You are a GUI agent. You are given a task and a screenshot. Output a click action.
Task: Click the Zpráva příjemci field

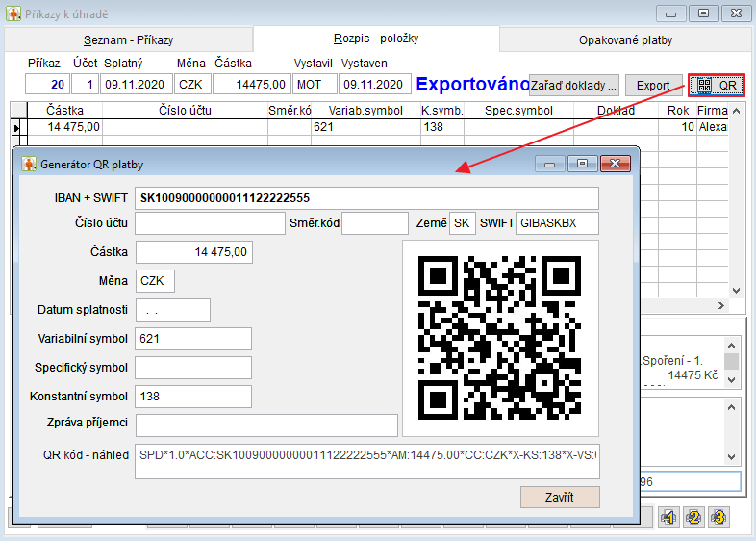[266, 425]
